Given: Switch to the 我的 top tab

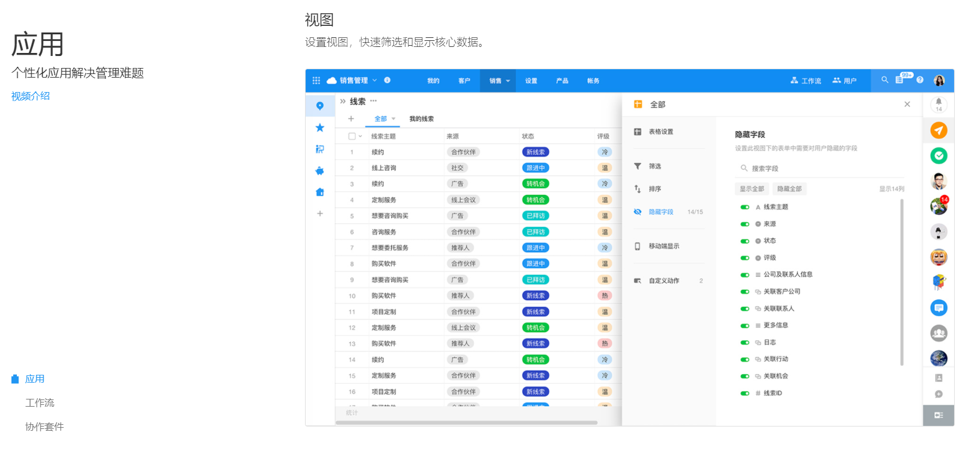Looking at the screenshot, I should pos(433,81).
